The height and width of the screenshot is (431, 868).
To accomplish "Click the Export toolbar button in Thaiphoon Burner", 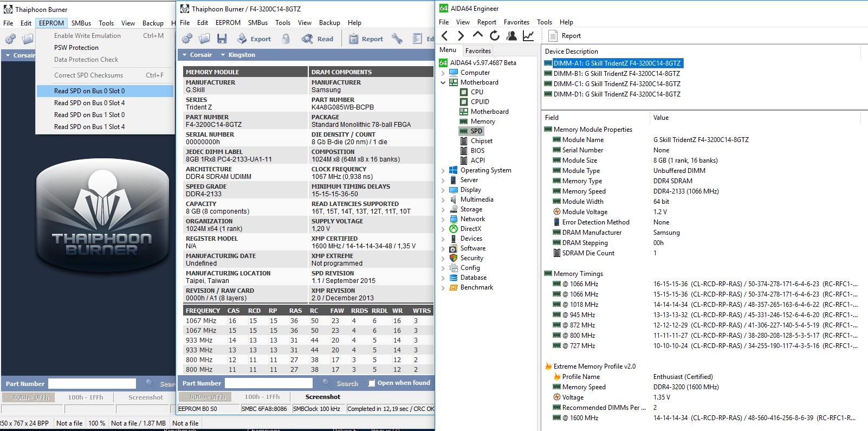I will click(x=254, y=38).
